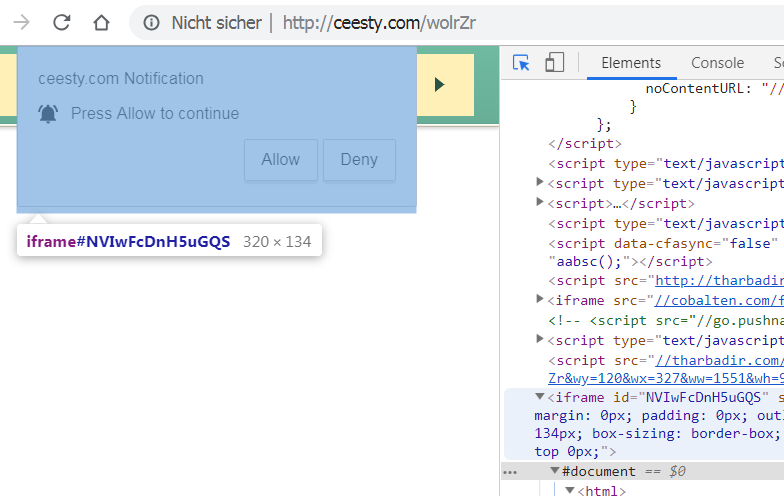Select the 'Press Allow to continue' text
The image size is (784, 496).
coord(155,114)
